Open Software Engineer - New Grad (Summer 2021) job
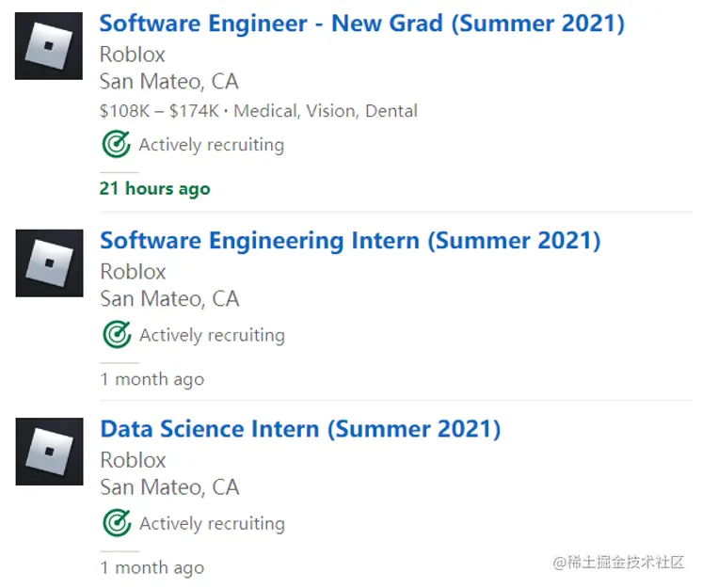 (x=361, y=24)
